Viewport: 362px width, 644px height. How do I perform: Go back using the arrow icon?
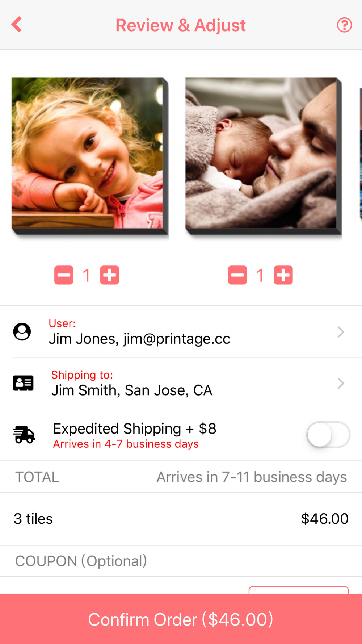pyautogui.click(x=17, y=25)
